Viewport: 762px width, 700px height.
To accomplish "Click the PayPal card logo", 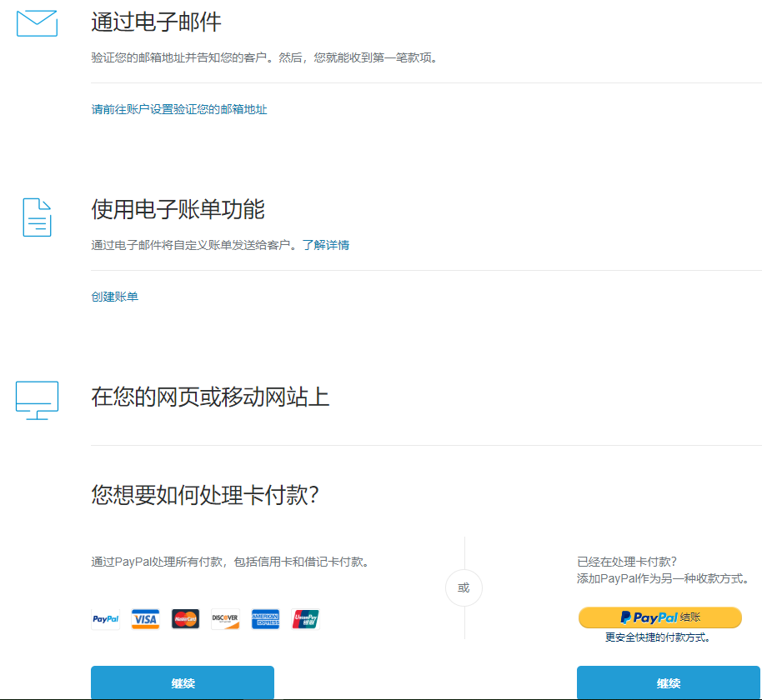I will [106, 619].
